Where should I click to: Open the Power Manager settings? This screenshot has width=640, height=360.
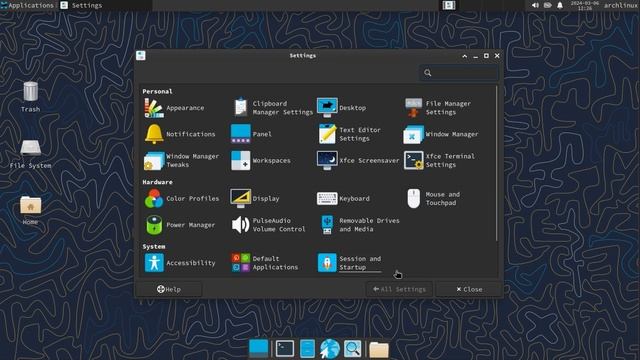180,225
